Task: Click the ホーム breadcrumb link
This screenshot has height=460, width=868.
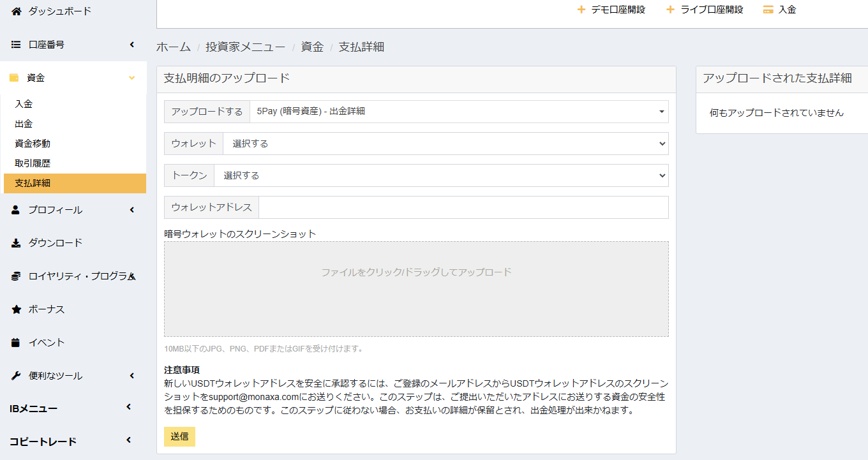Action: pyautogui.click(x=174, y=47)
